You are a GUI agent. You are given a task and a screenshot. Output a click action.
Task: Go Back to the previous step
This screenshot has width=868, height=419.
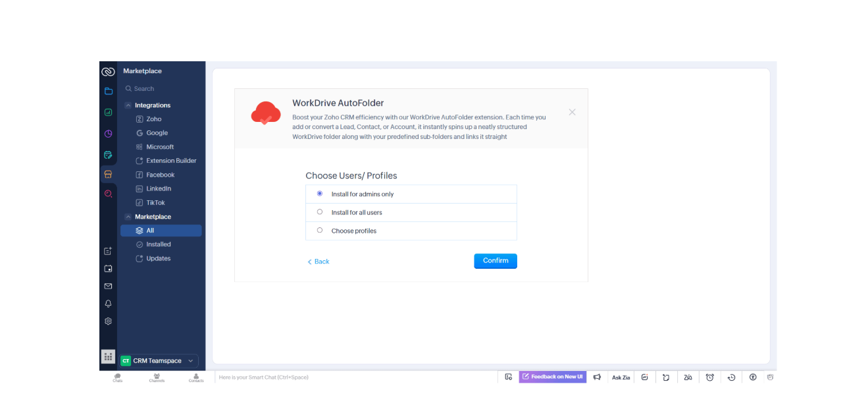point(319,262)
